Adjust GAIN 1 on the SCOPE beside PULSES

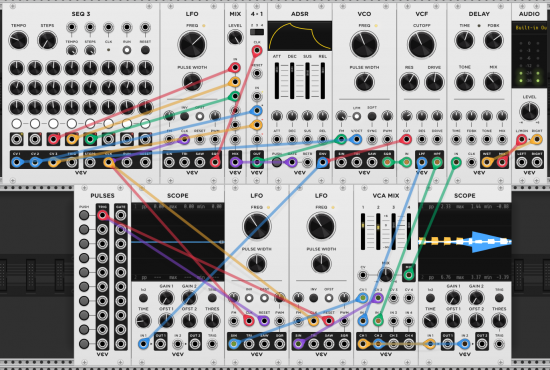click(x=166, y=298)
